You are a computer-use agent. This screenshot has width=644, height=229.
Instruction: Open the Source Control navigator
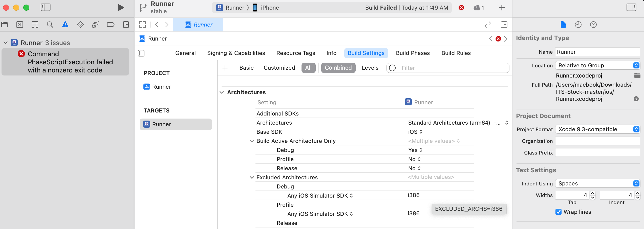click(x=20, y=25)
